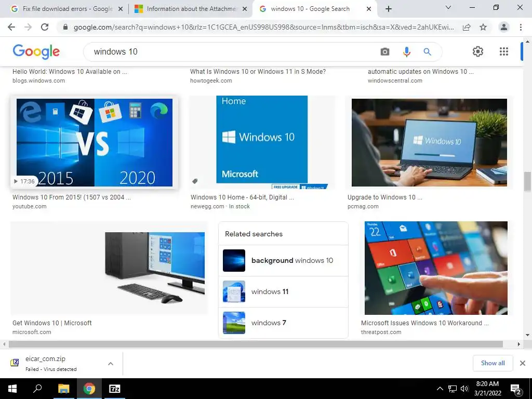Click the horizontal scrollbar thumb
The image size is (532, 399).
click(256, 344)
